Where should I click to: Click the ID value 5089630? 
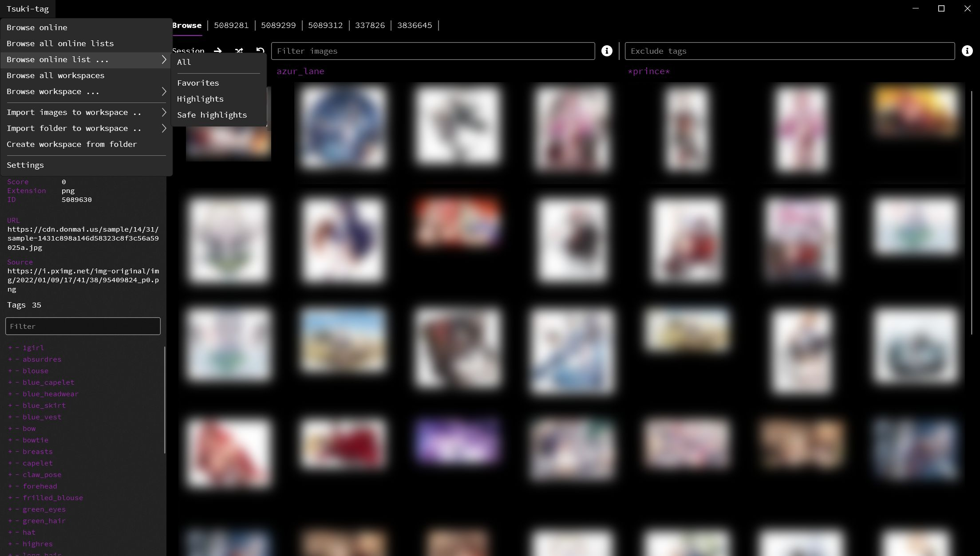coord(77,200)
